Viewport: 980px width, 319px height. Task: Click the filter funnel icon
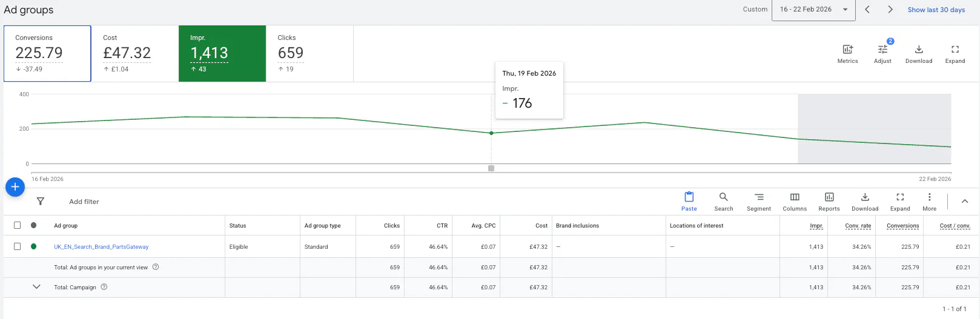pyautogui.click(x=41, y=202)
